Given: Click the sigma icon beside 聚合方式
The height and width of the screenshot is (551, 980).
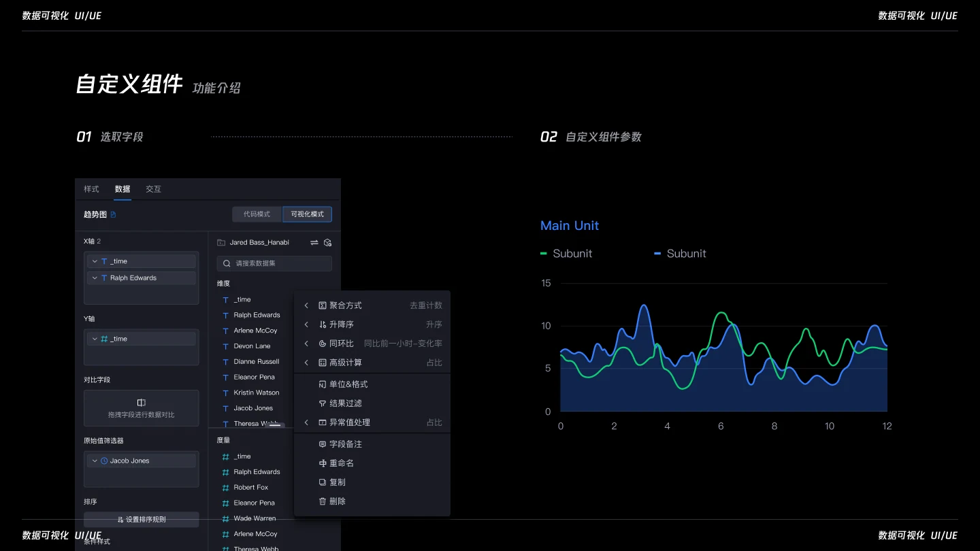Looking at the screenshot, I should pos(323,305).
